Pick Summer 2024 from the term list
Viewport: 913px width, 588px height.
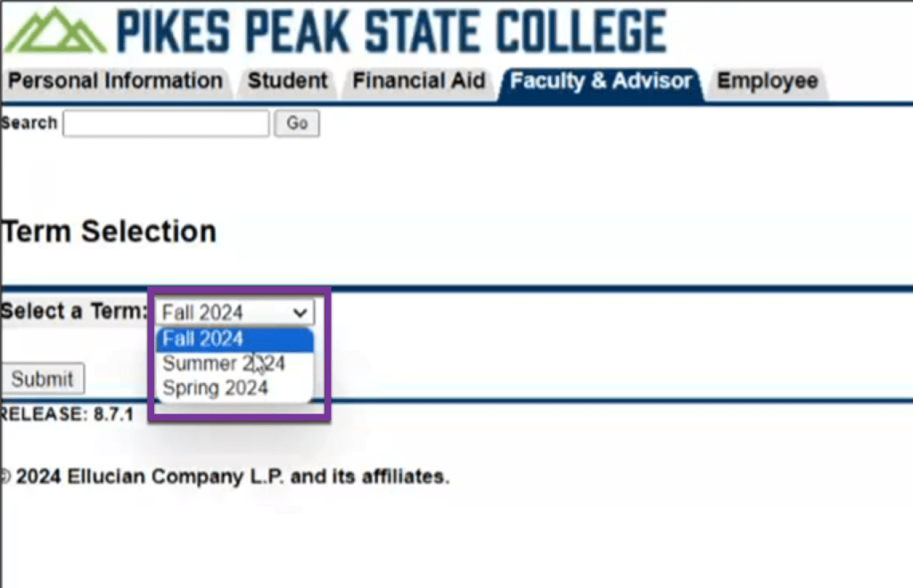tap(223, 363)
